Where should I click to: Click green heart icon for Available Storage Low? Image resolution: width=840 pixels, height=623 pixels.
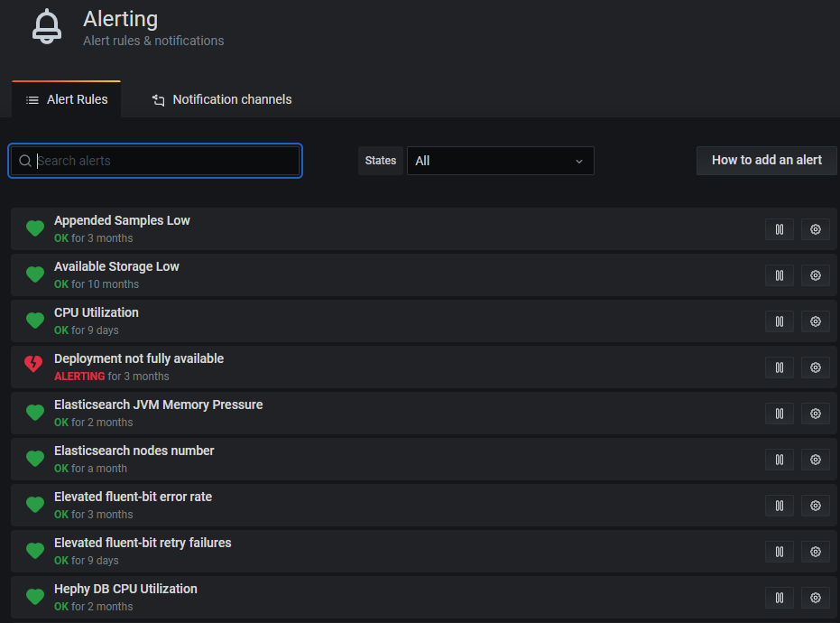35,274
